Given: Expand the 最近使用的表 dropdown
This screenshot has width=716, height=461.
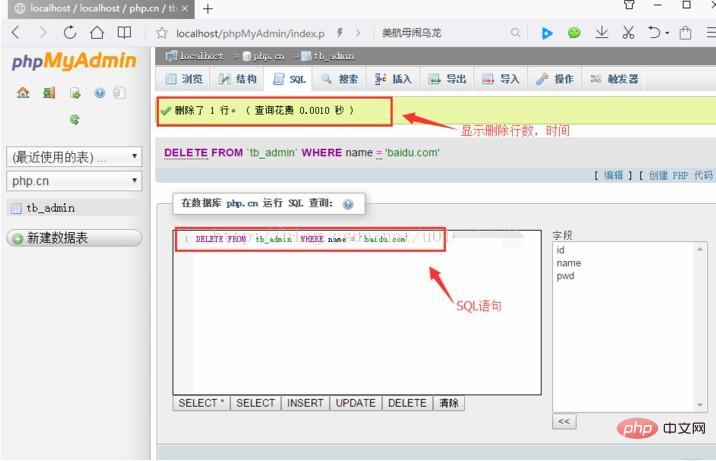Looking at the screenshot, I should click(x=74, y=157).
